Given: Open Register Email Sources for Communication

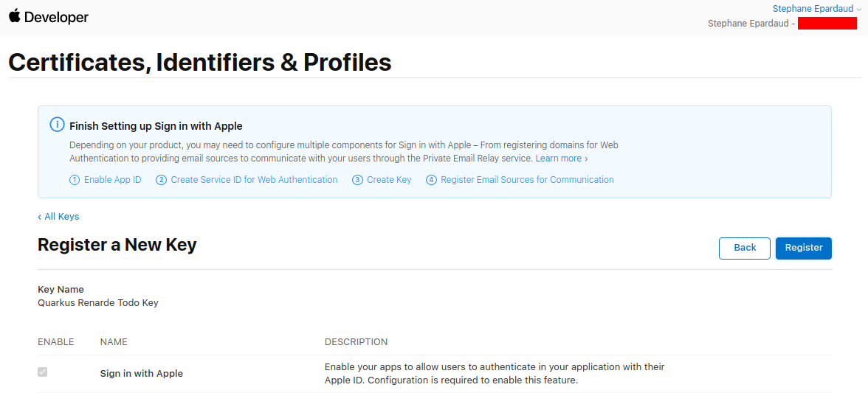Looking at the screenshot, I should pyautogui.click(x=527, y=180).
